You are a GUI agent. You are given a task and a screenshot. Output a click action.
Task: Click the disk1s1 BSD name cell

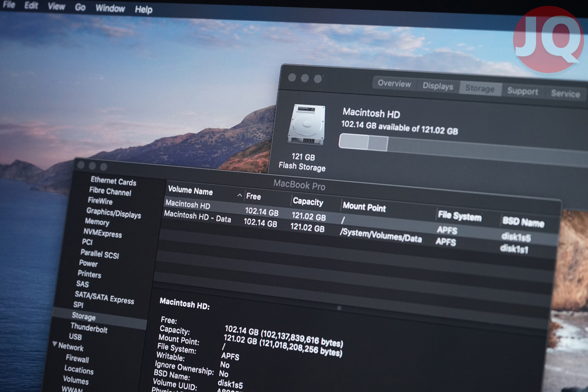514,248
